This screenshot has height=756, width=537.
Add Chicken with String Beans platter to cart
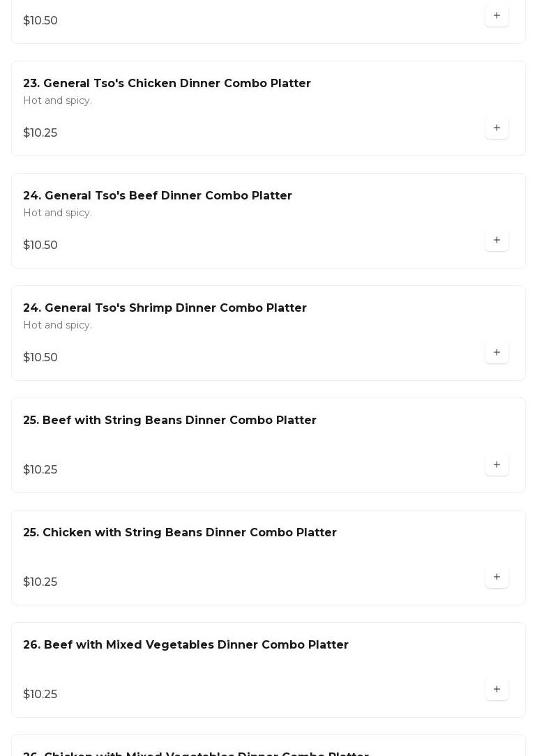(x=497, y=577)
